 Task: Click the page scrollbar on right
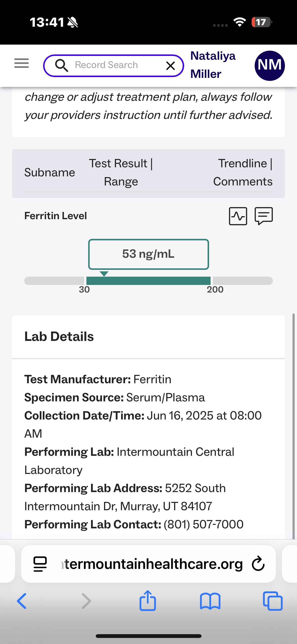coord(293,426)
